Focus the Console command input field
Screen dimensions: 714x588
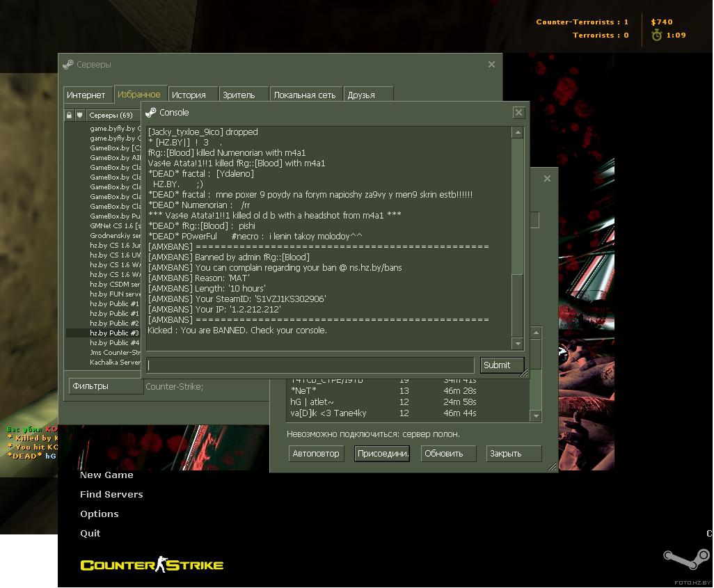(x=310, y=365)
